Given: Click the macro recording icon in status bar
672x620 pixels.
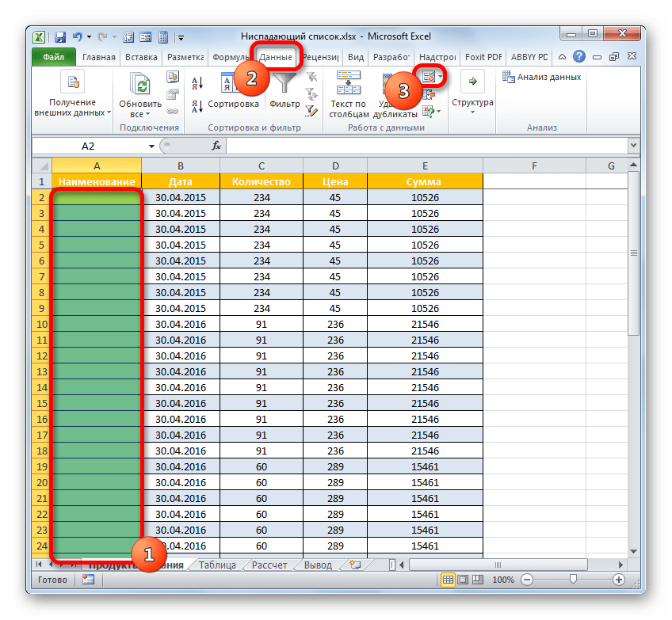Looking at the screenshot, I should [88, 580].
